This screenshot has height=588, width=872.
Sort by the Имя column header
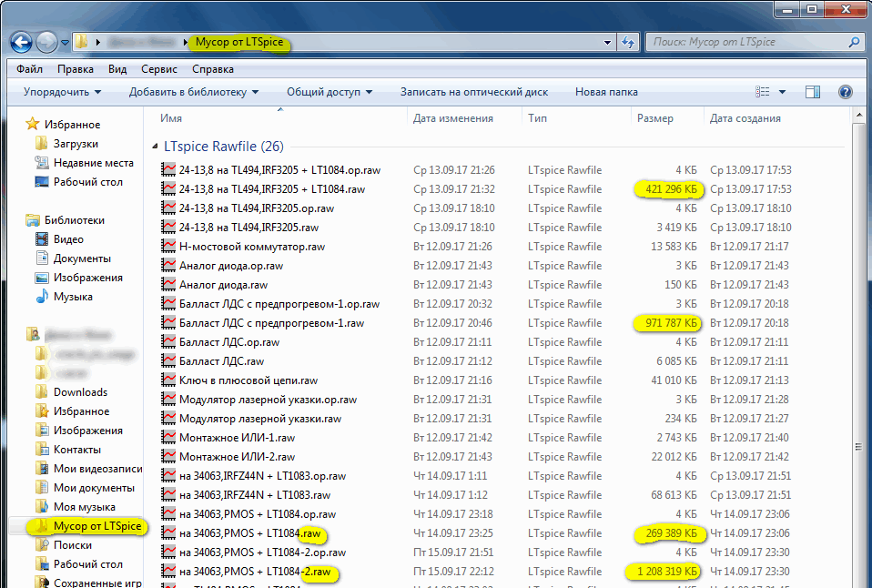click(171, 118)
